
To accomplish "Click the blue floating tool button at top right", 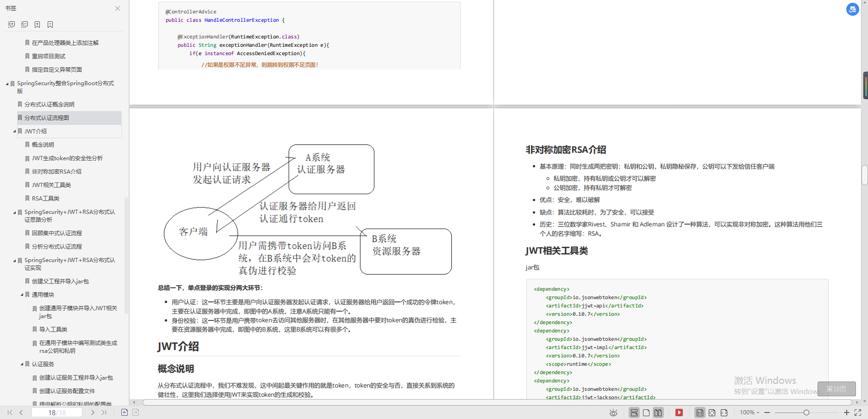I will 852,9.
